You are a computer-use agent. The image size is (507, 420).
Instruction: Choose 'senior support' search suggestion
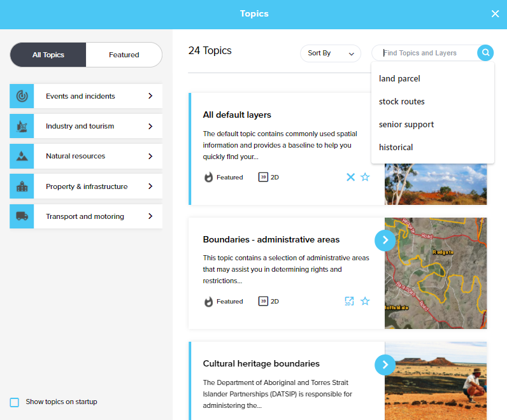(432, 124)
